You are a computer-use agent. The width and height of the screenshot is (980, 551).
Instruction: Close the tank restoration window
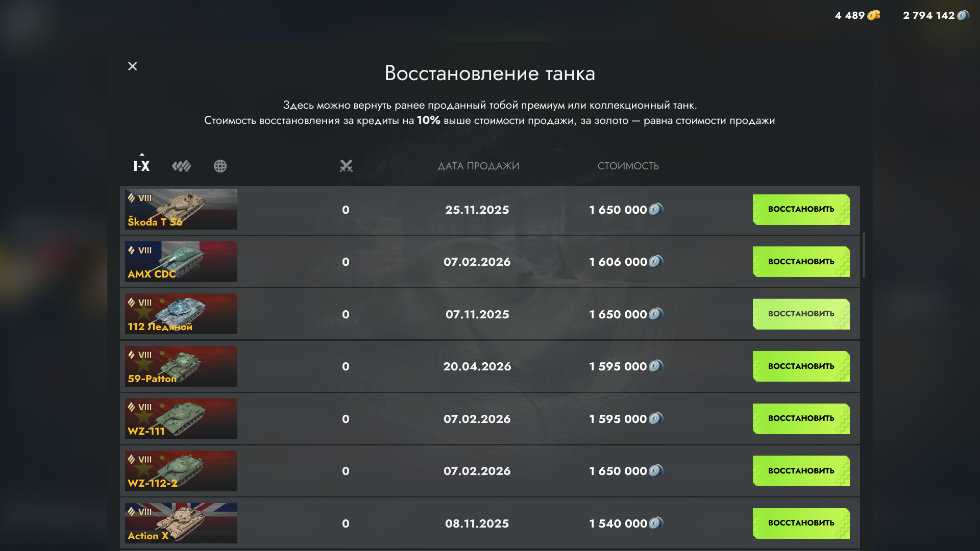click(133, 66)
